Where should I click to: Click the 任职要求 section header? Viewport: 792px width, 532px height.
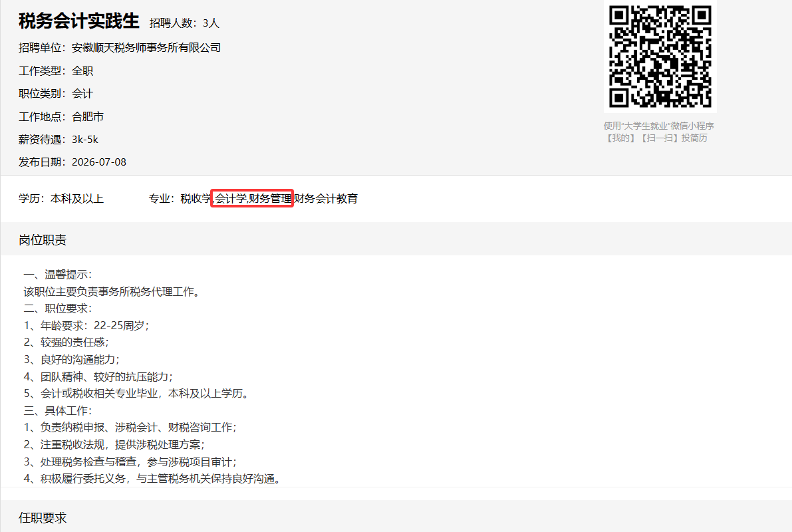click(x=43, y=518)
